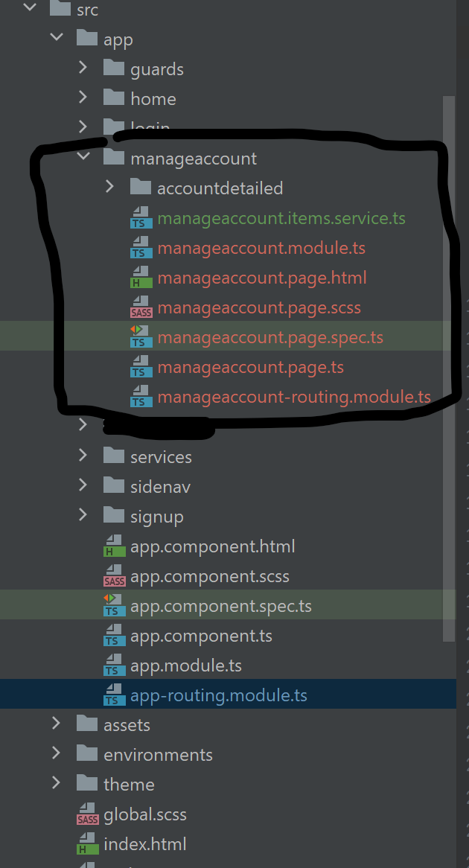The image size is (469, 868).
Task: Click the app folder icon
Action: coord(87,38)
